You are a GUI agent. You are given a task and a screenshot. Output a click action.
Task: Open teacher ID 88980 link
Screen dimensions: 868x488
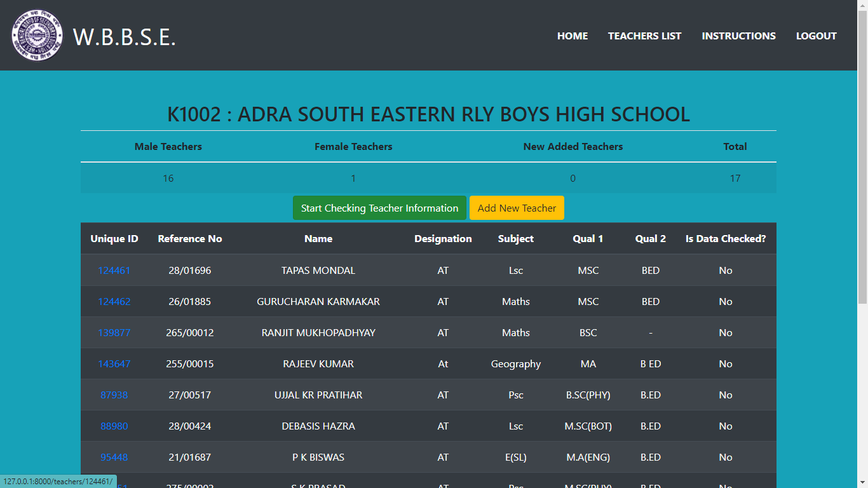point(114,426)
